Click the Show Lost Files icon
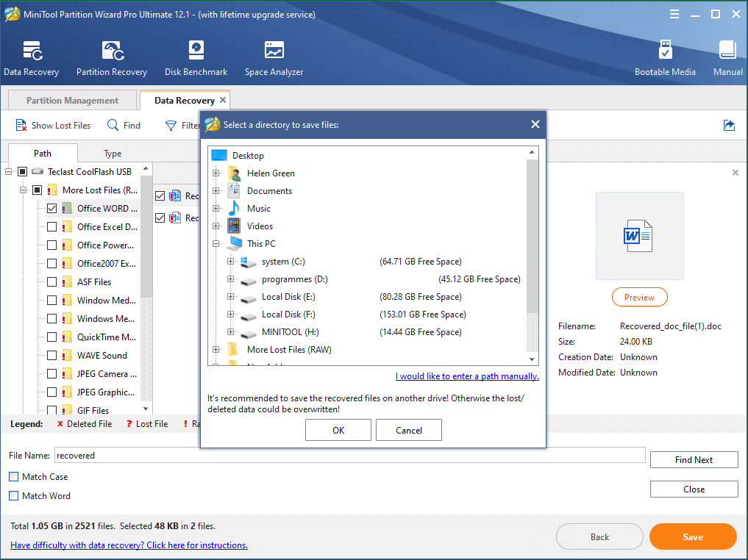This screenshot has height=560, width=748. click(21, 126)
